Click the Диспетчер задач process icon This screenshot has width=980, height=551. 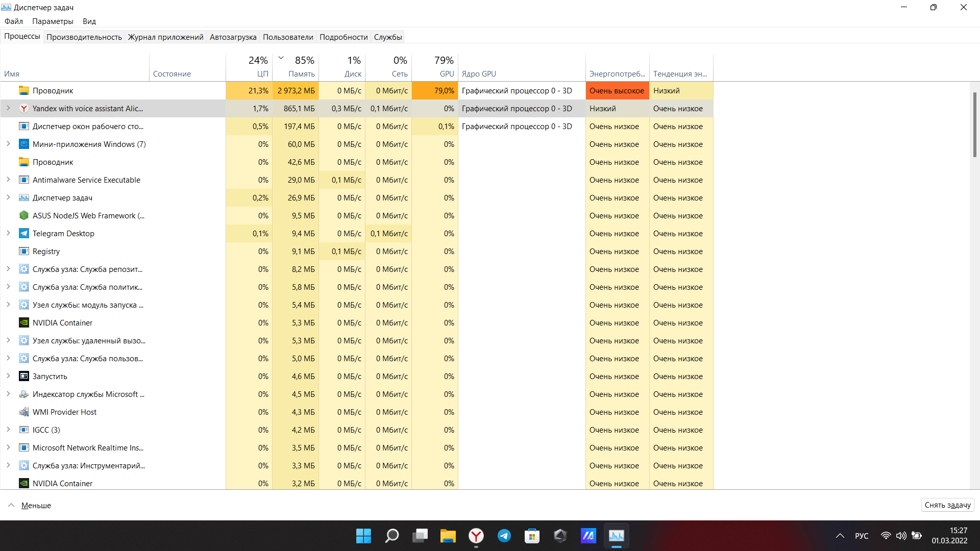24,197
